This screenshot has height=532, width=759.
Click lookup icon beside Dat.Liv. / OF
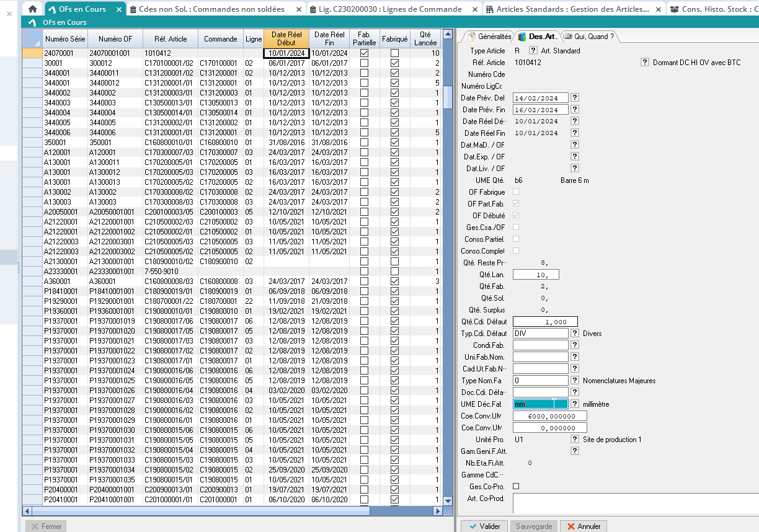(x=575, y=169)
